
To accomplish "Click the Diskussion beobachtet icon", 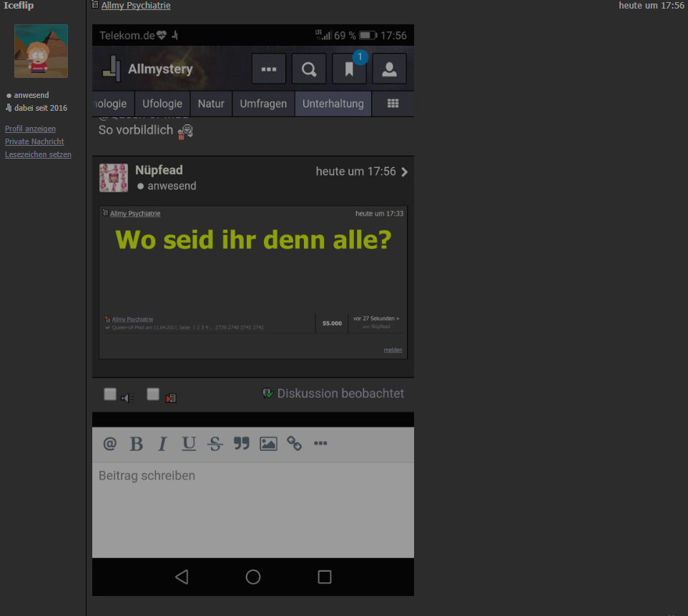I will click(267, 393).
